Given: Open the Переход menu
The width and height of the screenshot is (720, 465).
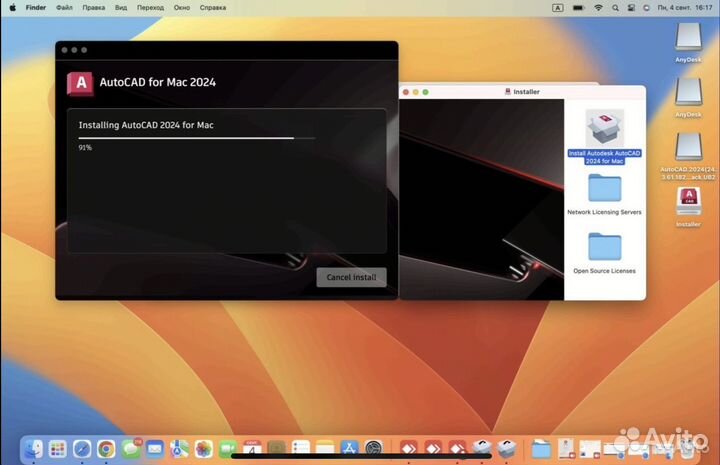Looking at the screenshot, I should [150, 7].
